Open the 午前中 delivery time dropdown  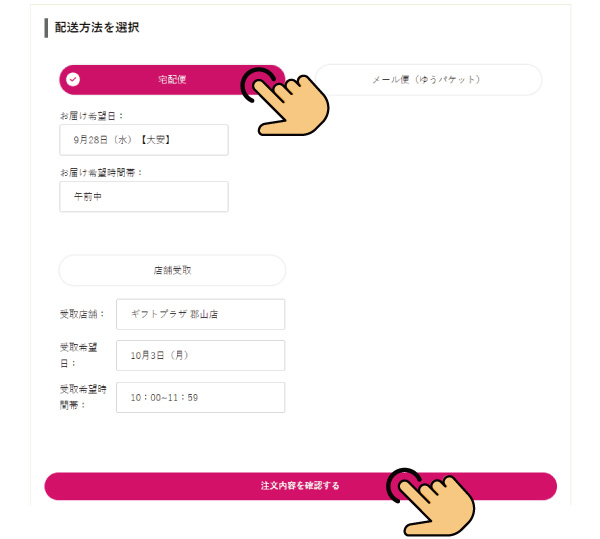(144, 197)
